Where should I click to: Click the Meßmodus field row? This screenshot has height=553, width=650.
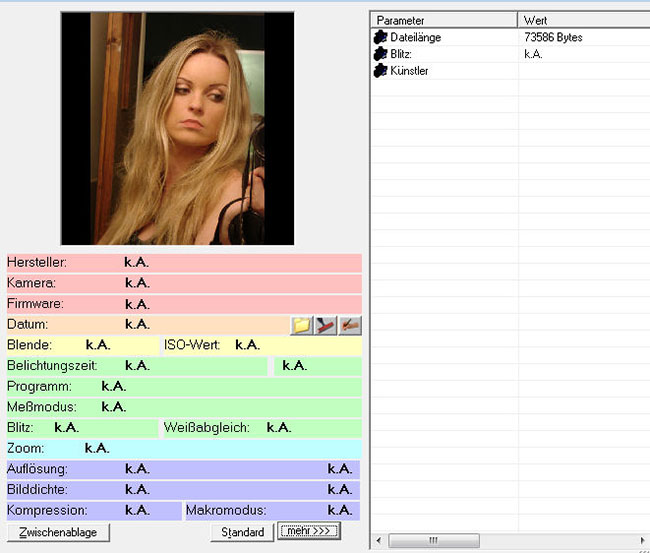point(184,408)
